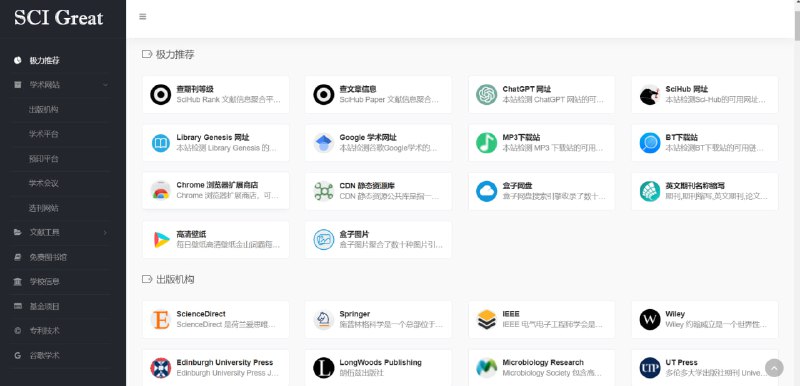Screen dimensions: 800x386
Task: Click the 盒子网盘 cloud icon
Action: tap(487, 191)
